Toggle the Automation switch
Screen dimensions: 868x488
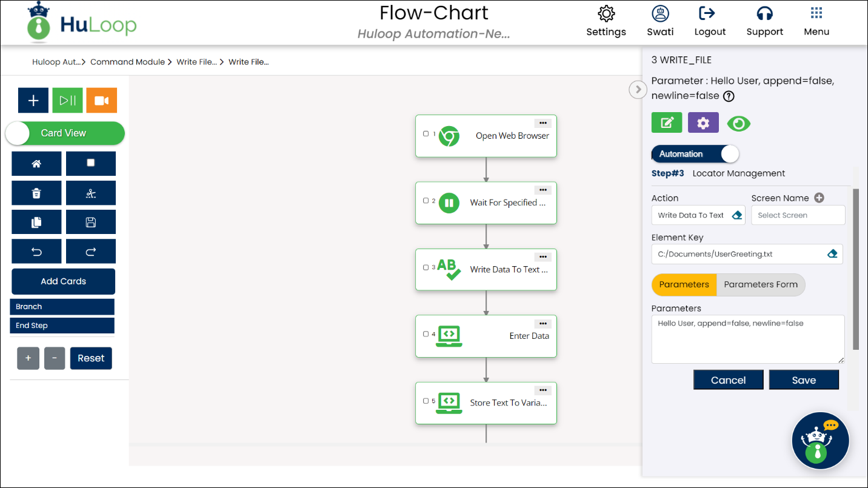pyautogui.click(x=695, y=154)
